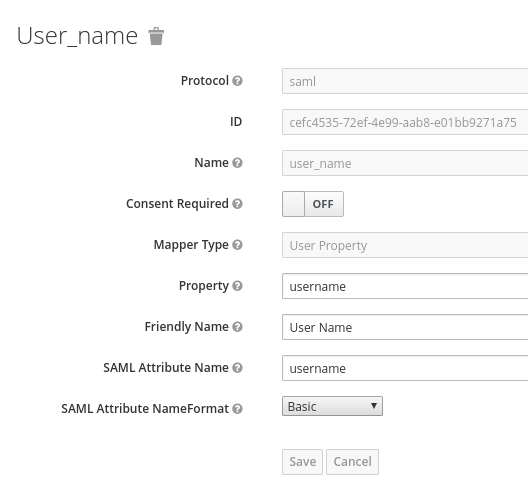Select the 'Property' label text

click(204, 286)
